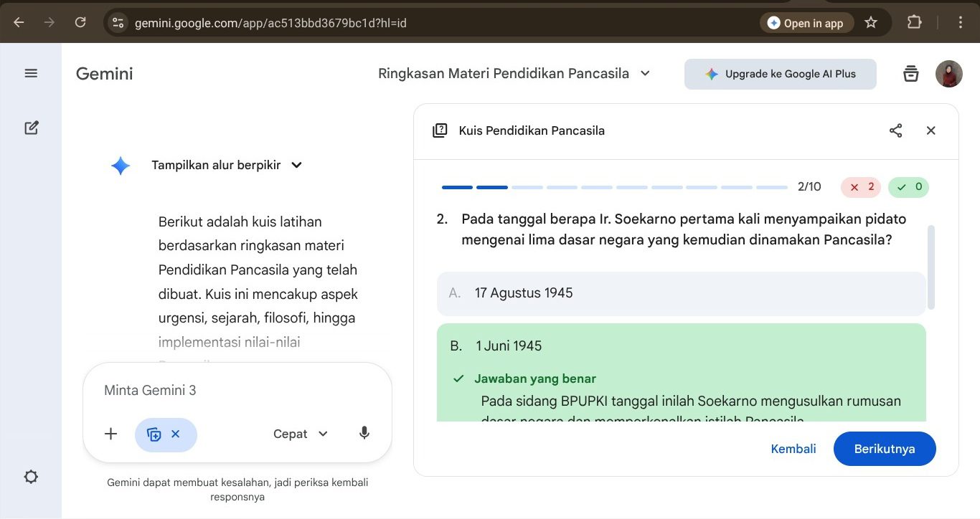
Task: Attach a file using the plus icon
Action: 110,434
